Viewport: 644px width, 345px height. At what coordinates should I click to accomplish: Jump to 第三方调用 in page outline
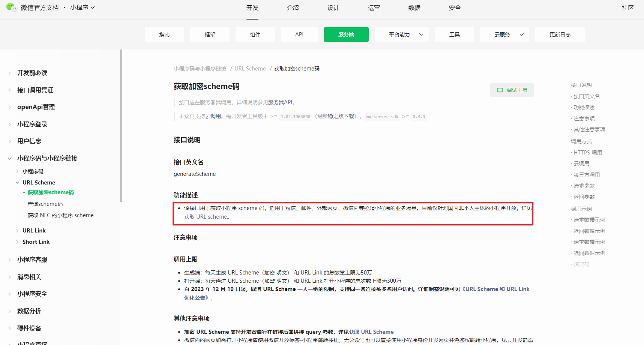click(587, 175)
